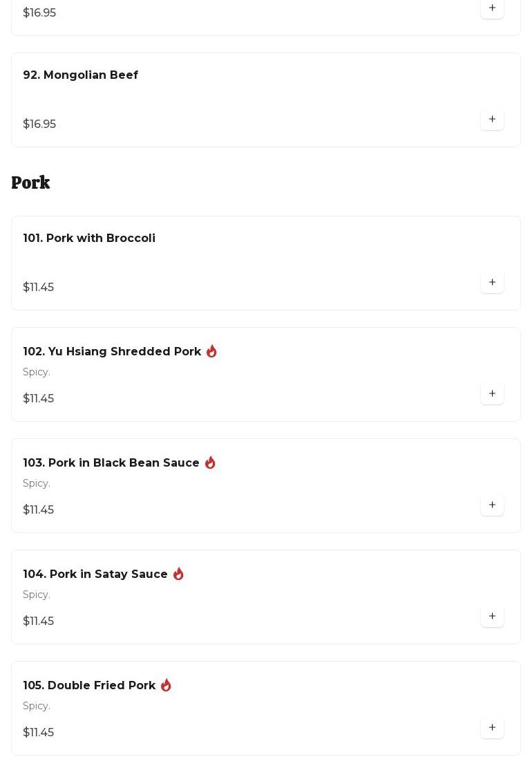The height and width of the screenshot is (757, 532).
Task: Open the 92. Mongolian Beef item title
Action: tap(80, 75)
